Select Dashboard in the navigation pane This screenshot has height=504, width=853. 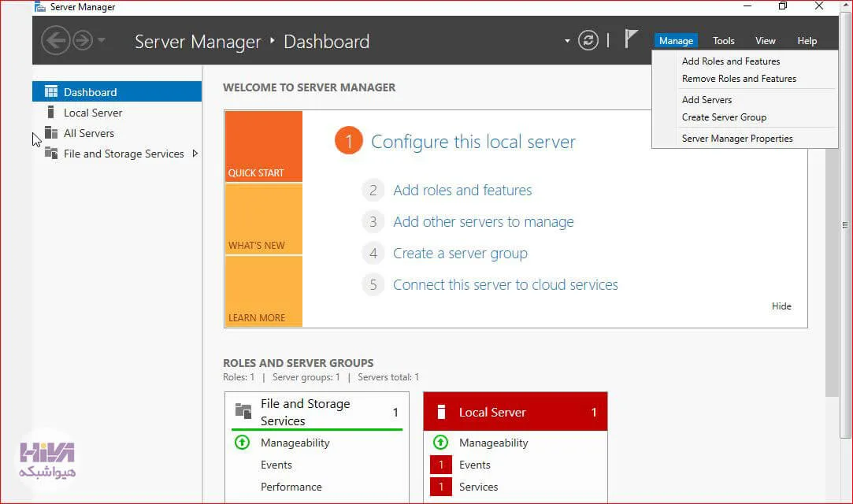point(117,91)
